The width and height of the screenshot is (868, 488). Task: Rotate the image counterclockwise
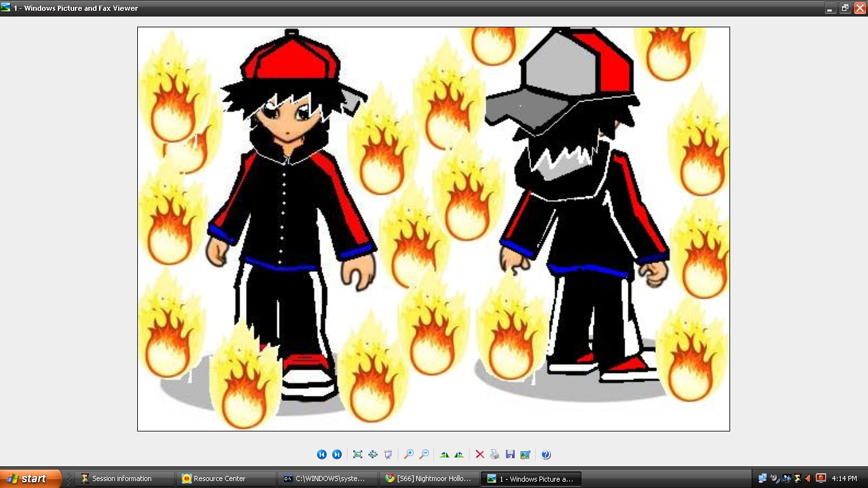pyautogui.click(x=459, y=454)
